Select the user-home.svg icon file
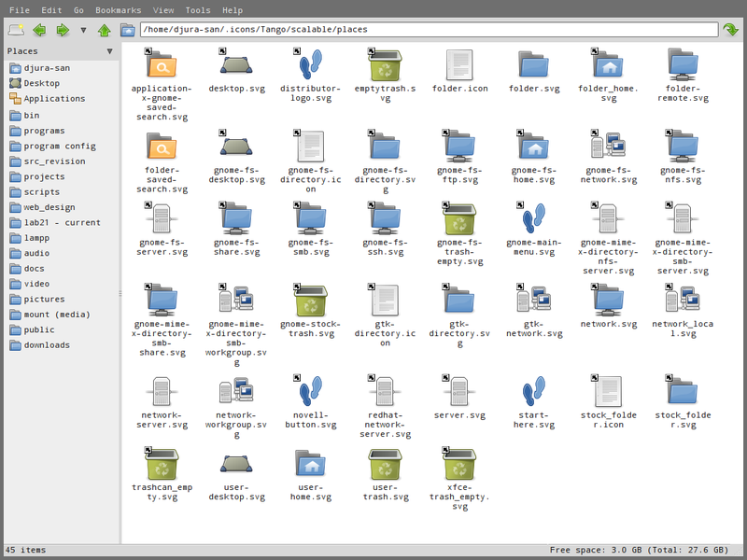This screenshot has height=560, width=747. (310, 464)
